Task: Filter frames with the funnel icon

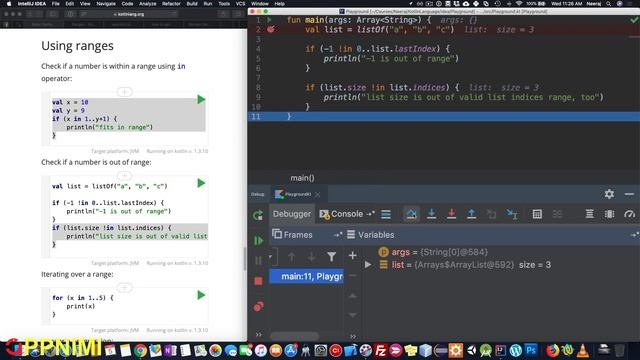Action: pyautogui.click(x=331, y=256)
